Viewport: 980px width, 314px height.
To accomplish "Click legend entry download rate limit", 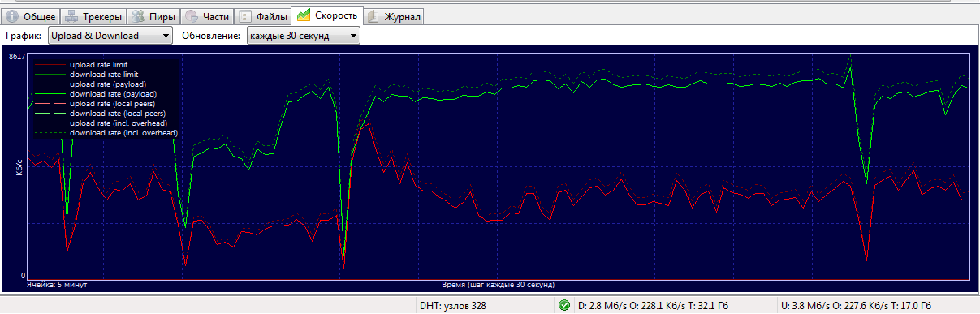I will (104, 74).
